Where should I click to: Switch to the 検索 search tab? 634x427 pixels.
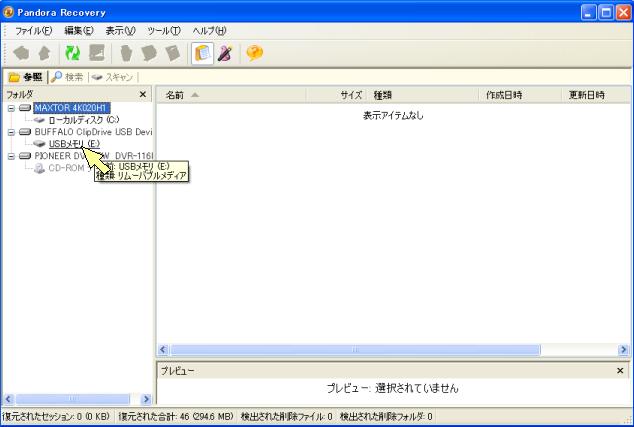68,77
